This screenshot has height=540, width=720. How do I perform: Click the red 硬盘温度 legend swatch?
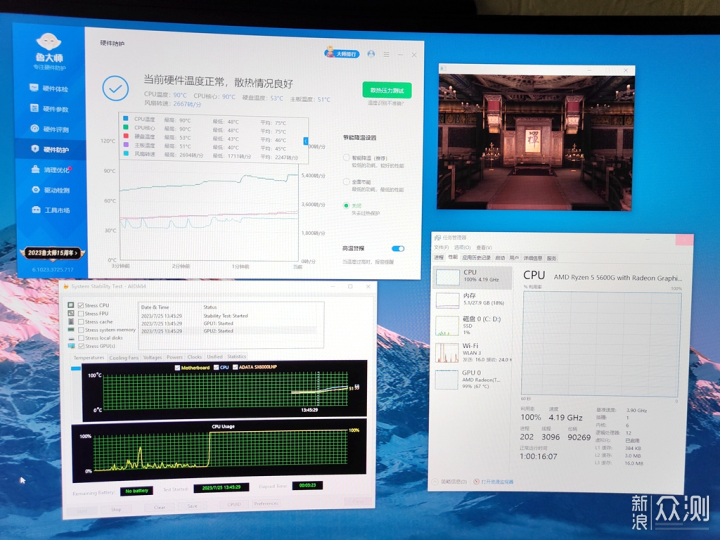(x=125, y=136)
